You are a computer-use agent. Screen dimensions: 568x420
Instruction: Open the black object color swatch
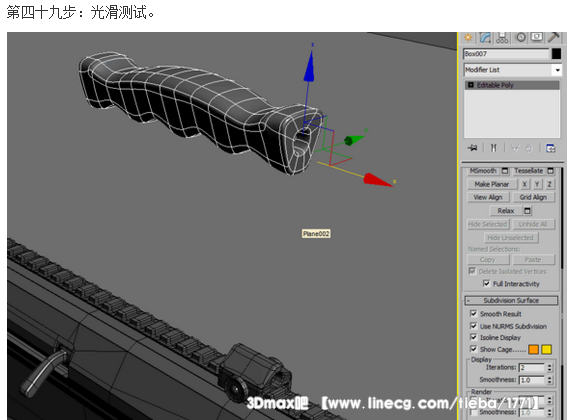556,54
